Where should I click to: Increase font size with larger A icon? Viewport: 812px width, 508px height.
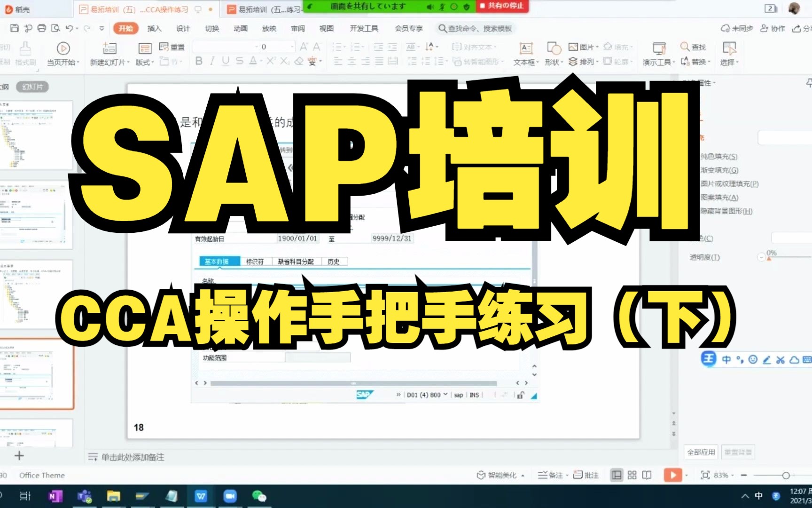coord(304,47)
